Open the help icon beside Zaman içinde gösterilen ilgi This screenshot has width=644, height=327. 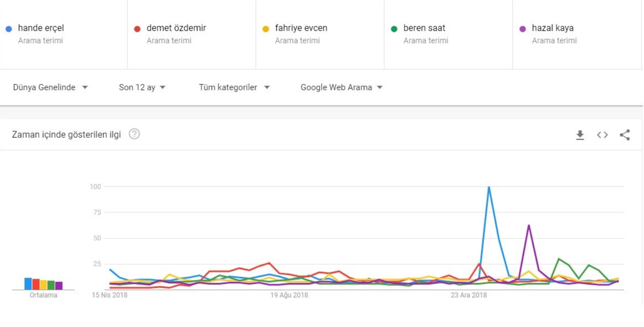click(x=134, y=134)
